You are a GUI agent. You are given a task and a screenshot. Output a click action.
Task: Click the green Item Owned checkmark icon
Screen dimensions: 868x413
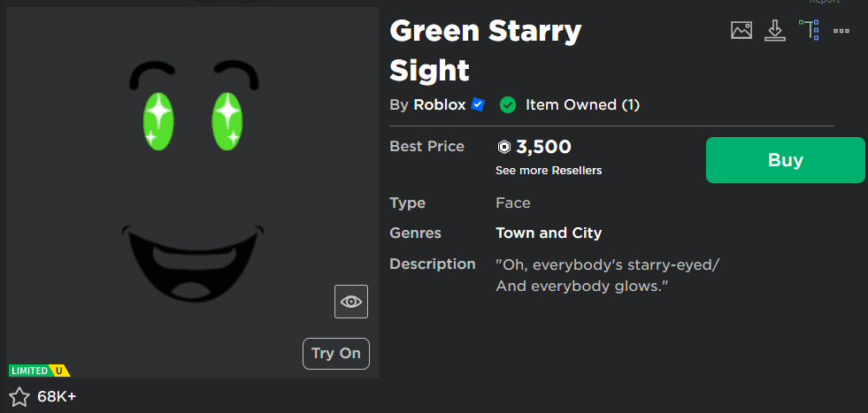(508, 104)
